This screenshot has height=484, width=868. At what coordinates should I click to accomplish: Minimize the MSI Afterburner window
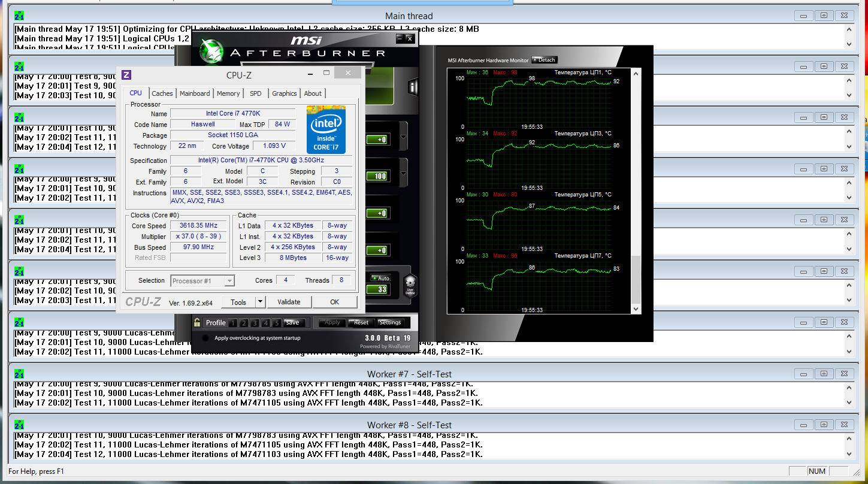400,38
